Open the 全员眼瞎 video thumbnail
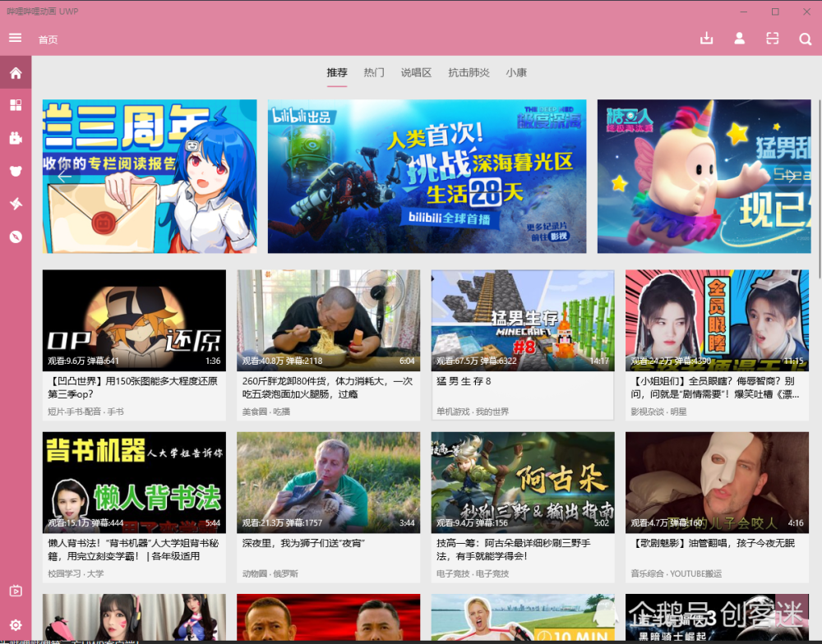The width and height of the screenshot is (822, 644). 717,320
